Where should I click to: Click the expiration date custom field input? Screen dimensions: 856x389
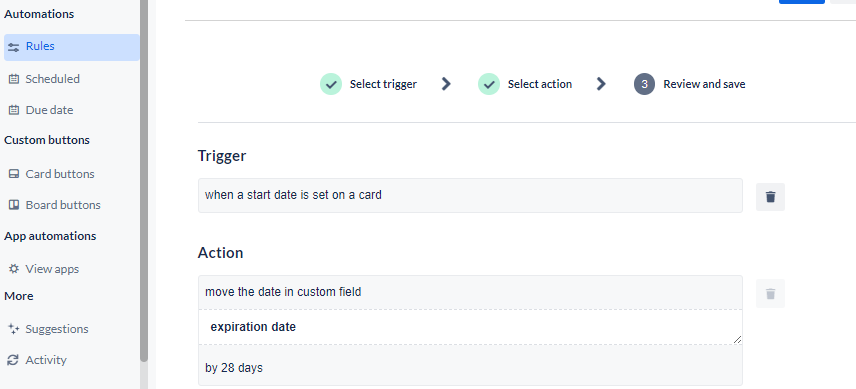tap(470, 327)
